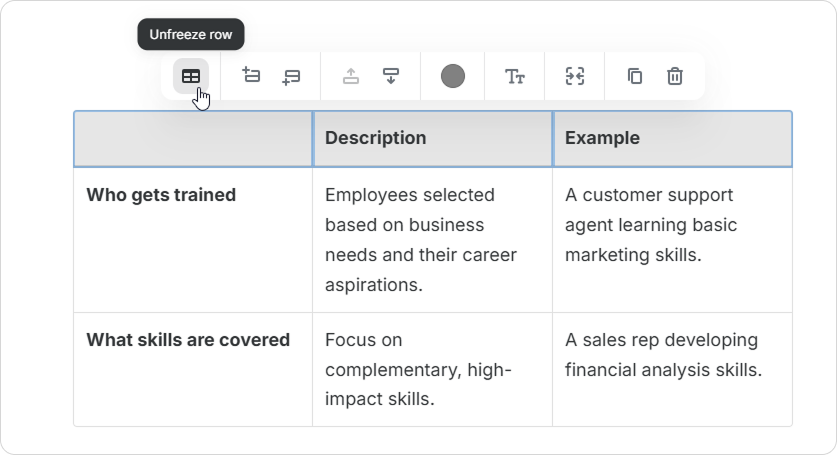Viewport: 837px width, 455px height.
Task: Insert a row below using the toolbar
Action: click(x=291, y=76)
